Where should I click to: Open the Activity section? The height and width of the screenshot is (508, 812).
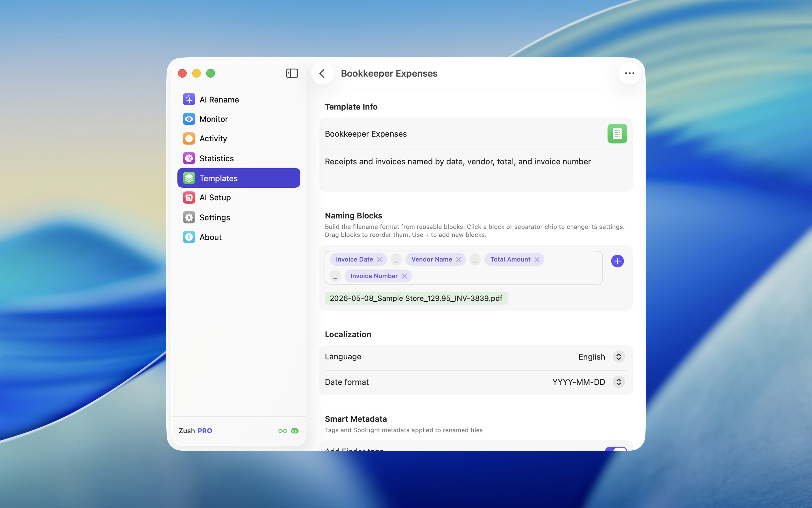point(239,138)
